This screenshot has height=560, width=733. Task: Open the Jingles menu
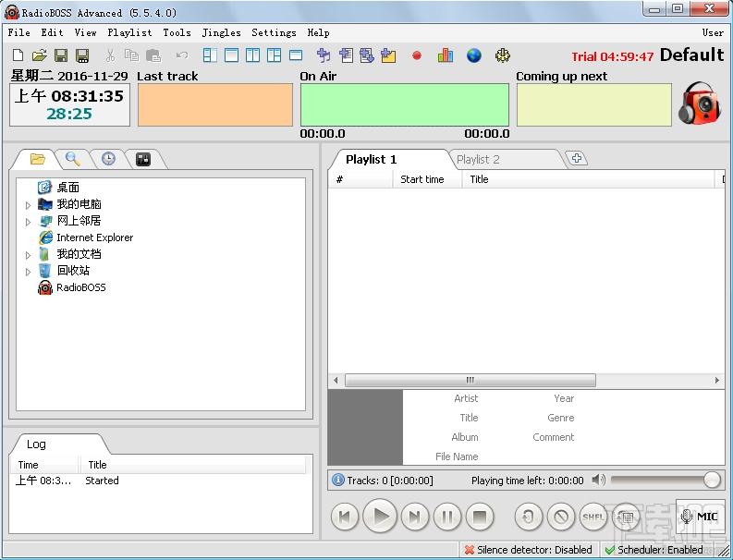(x=222, y=32)
